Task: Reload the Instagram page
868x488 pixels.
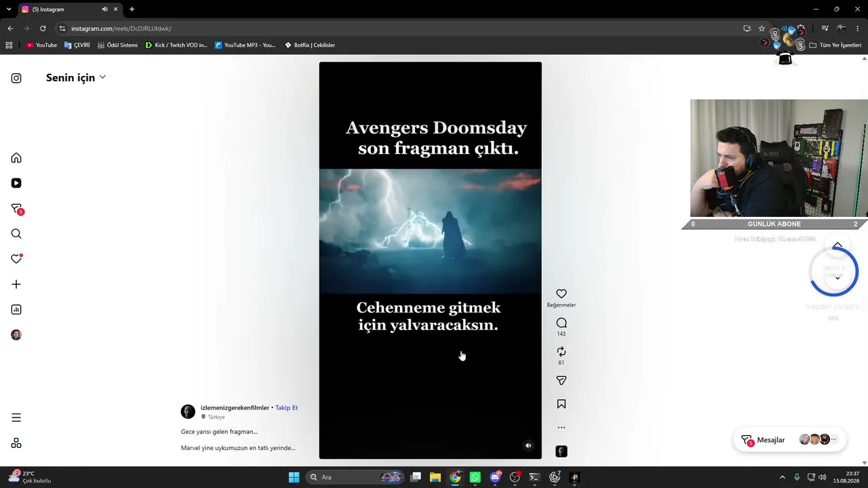Action: click(x=43, y=28)
